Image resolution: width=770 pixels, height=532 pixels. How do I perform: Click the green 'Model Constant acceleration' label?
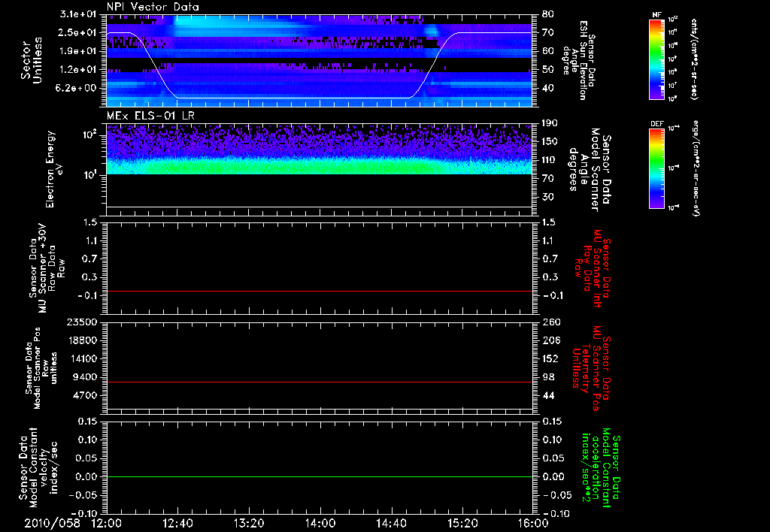click(601, 468)
